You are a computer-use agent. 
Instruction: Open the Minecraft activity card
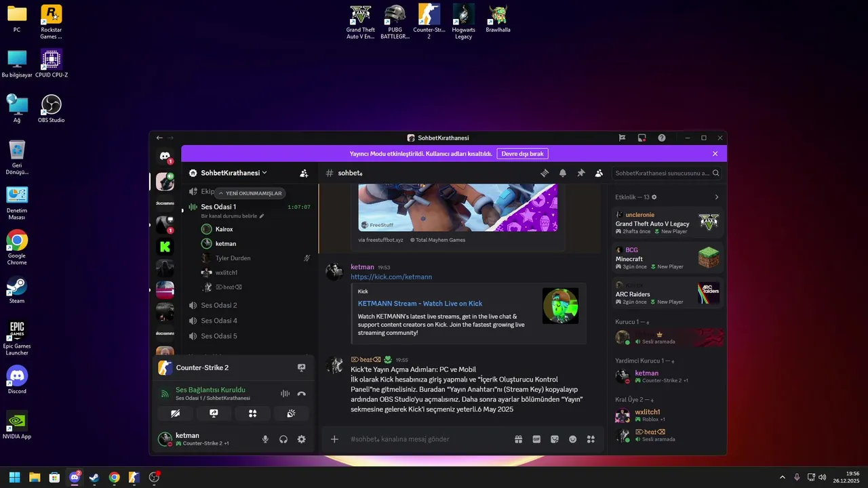(x=667, y=258)
